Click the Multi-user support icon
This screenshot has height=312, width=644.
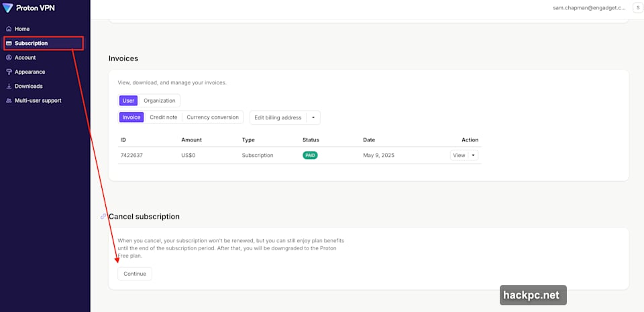click(x=9, y=101)
